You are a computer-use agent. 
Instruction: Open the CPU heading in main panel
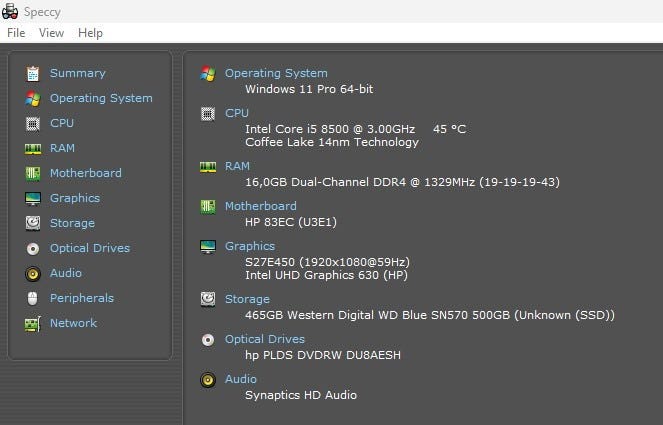click(237, 113)
